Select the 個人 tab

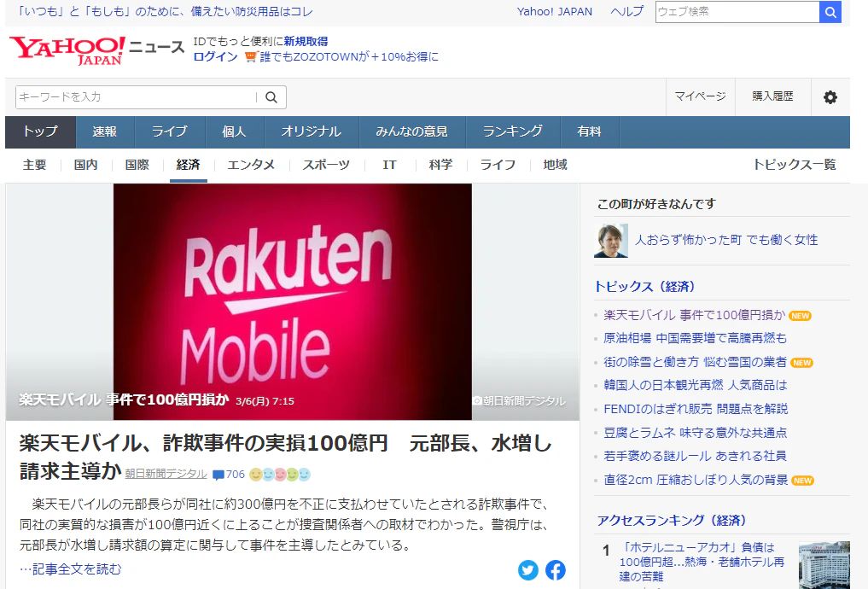[234, 131]
